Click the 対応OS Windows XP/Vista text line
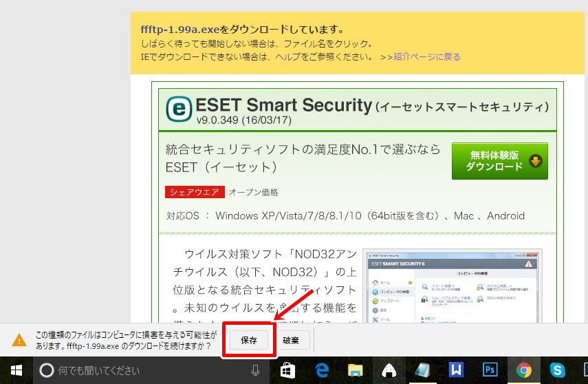Viewport: 588px width, 384px height. [x=345, y=216]
